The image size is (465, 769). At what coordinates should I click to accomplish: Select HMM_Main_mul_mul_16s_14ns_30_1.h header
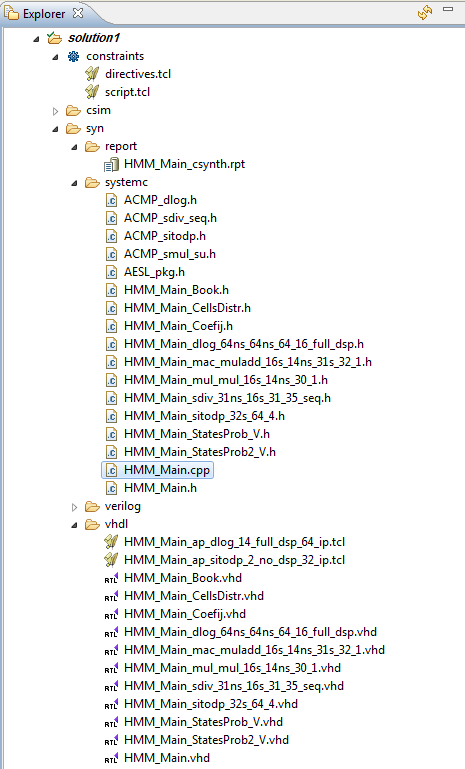tap(226, 380)
